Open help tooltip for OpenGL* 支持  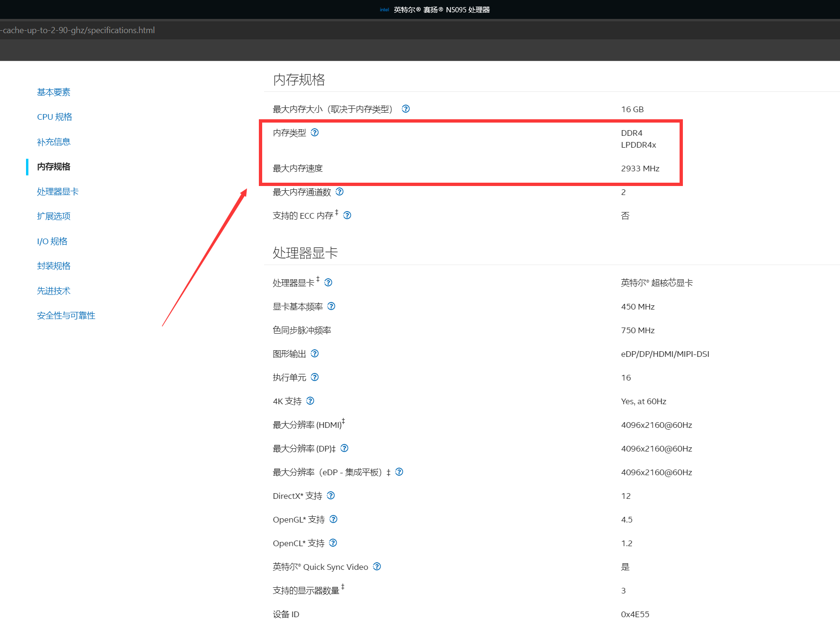[333, 519]
